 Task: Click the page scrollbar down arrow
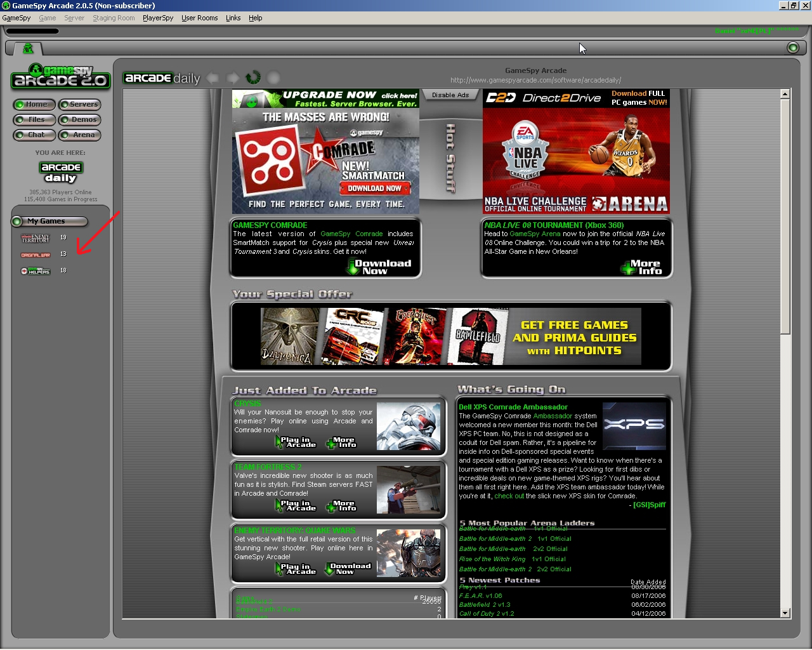[785, 613]
